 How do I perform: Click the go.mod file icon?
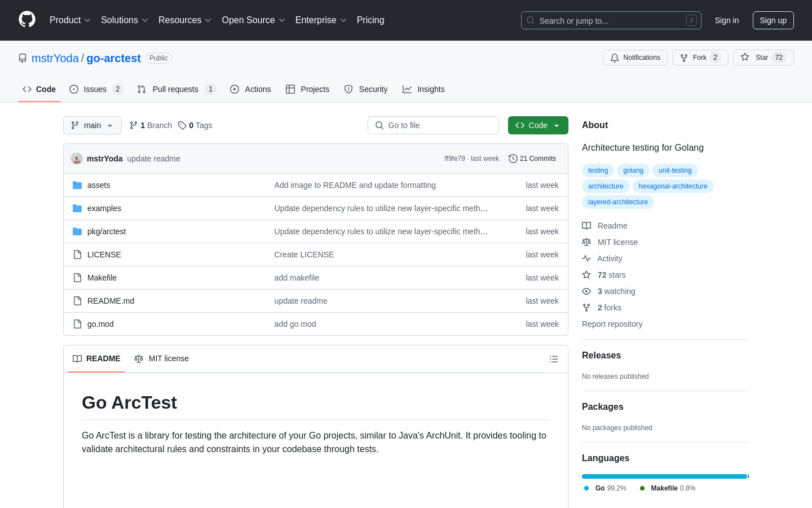(77, 324)
